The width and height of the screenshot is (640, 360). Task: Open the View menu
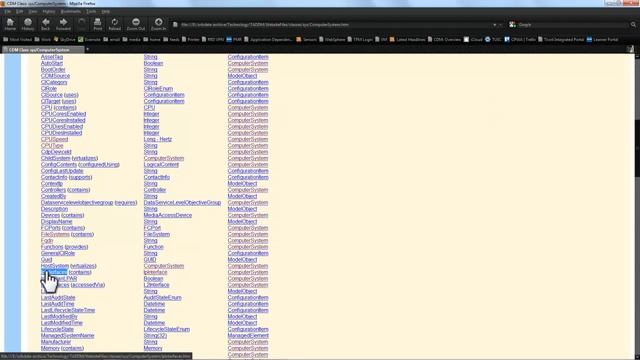(x=33, y=11)
